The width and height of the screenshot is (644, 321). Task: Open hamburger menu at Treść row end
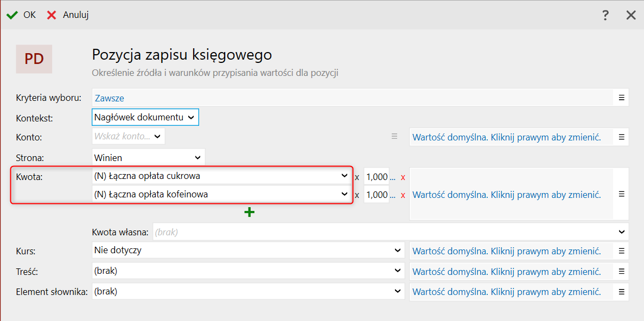tap(621, 271)
